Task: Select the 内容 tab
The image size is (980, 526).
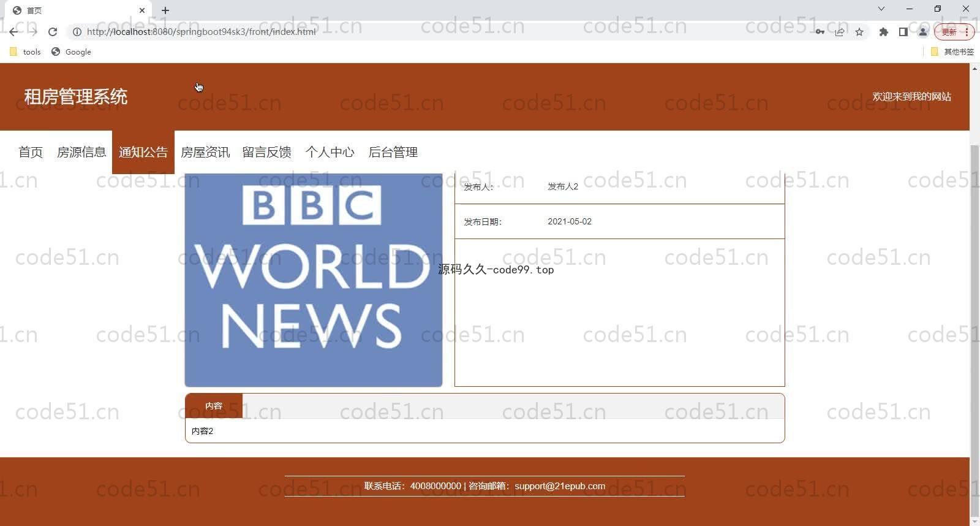Action: tap(214, 406)
